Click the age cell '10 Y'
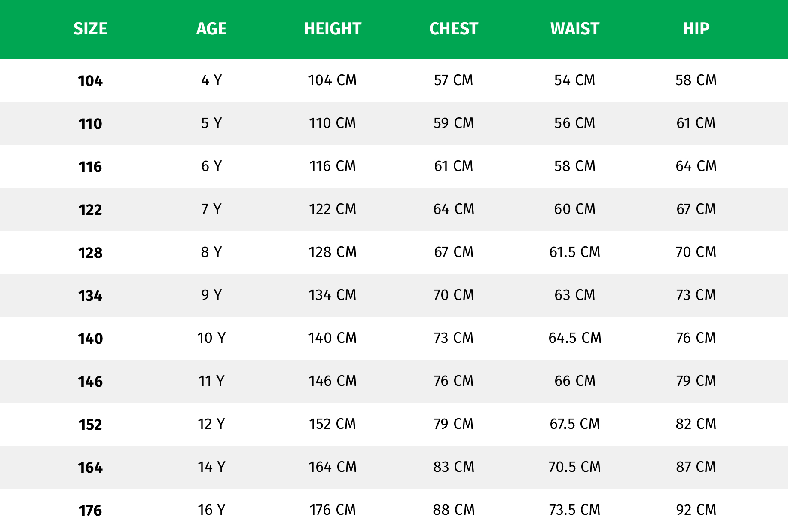The image size is (788, 532). click(211, 338)
